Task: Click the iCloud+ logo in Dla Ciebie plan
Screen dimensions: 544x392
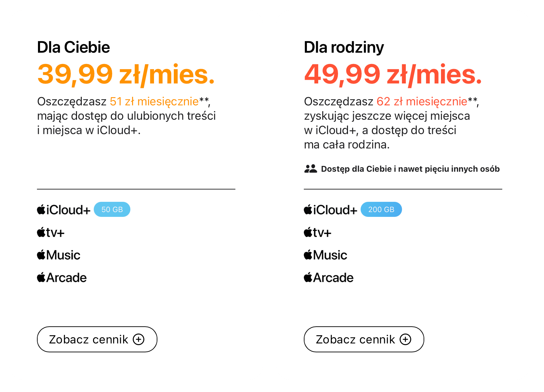Action: pos(64,210)
